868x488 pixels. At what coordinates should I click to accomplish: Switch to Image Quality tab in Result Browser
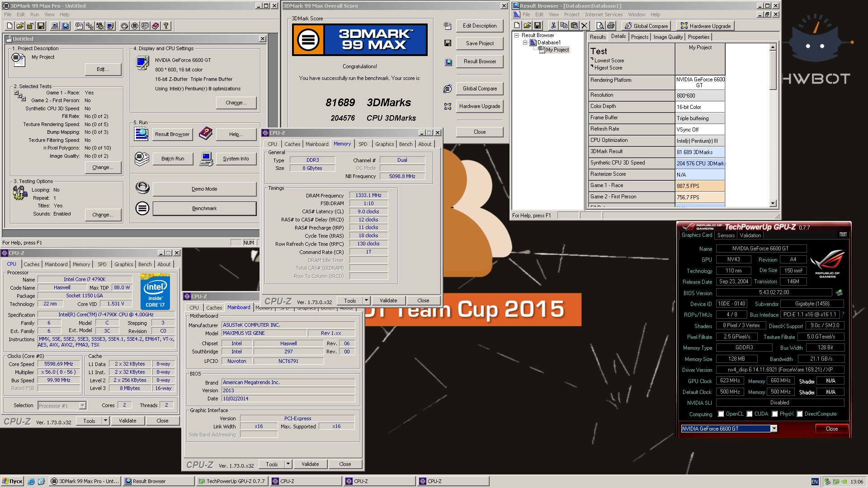[668, 37]
